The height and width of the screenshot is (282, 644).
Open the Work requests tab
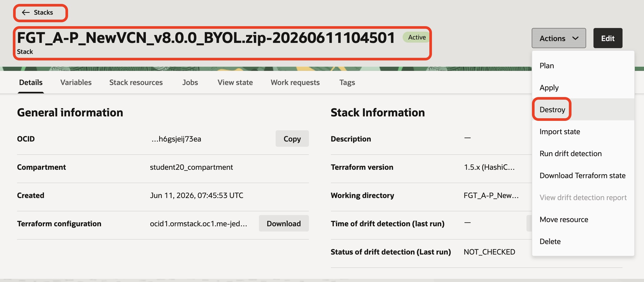tap(295, 82)
